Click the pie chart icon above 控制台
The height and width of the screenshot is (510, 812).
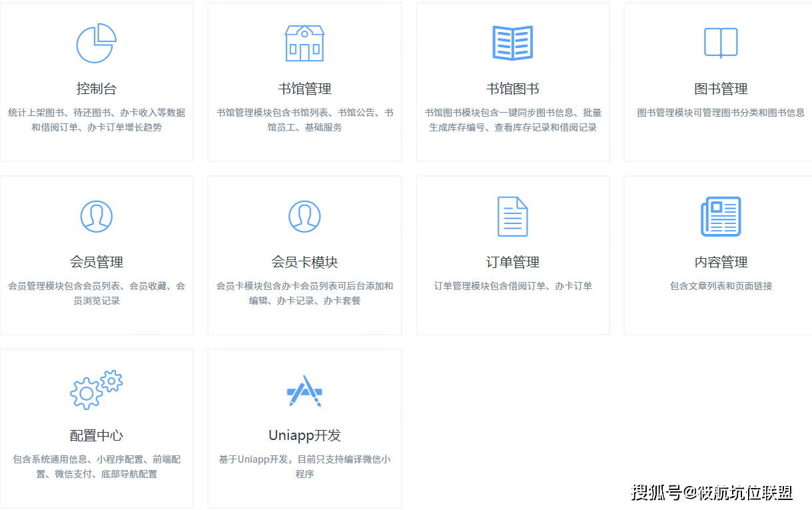coord(97,42)
